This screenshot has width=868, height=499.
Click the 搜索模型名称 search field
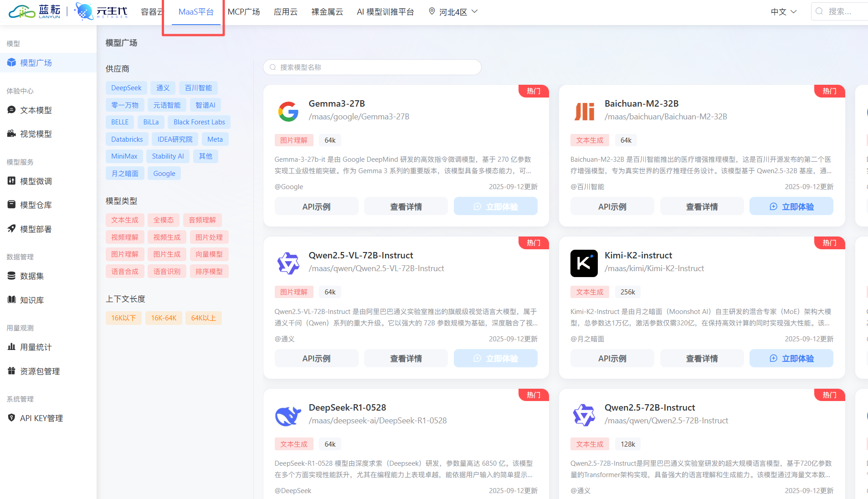[x=372, y=67]
